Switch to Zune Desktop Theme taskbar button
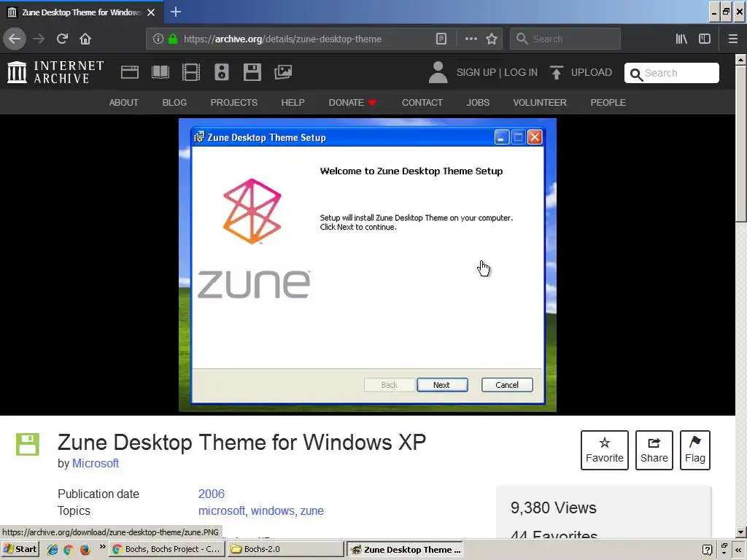This screenshot has width=747, height=560. click(x=404, y=549)
